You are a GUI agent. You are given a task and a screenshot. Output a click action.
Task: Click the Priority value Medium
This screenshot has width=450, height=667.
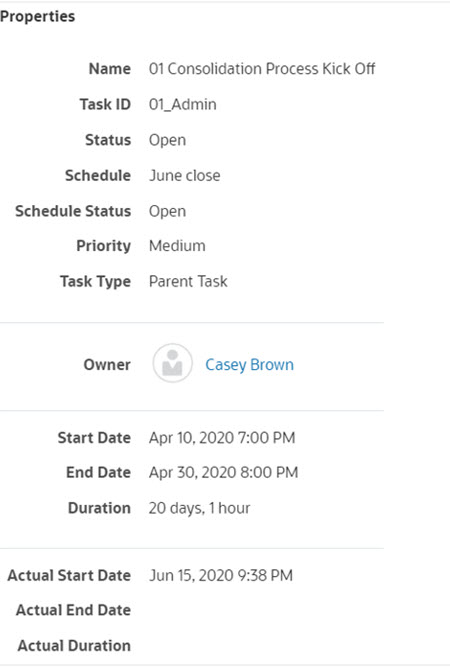[177, 246]
